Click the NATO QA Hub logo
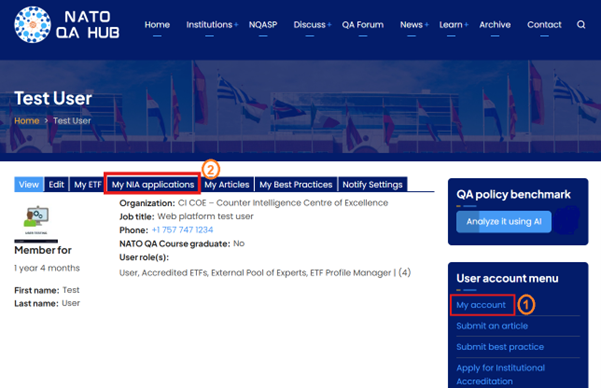Image resolution: width=601 pixels, height=388 pixels. [67, 25]
